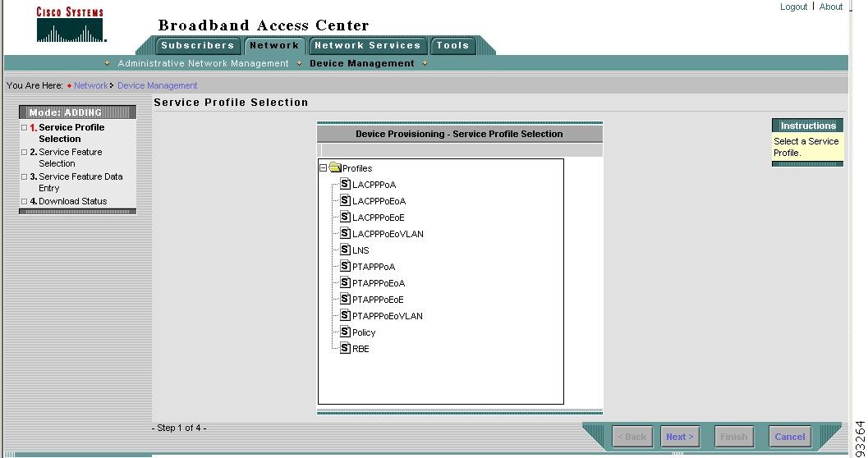
Task: Click step 2 Service Feature Selection checkbox
Action: (x=24, y=152)
